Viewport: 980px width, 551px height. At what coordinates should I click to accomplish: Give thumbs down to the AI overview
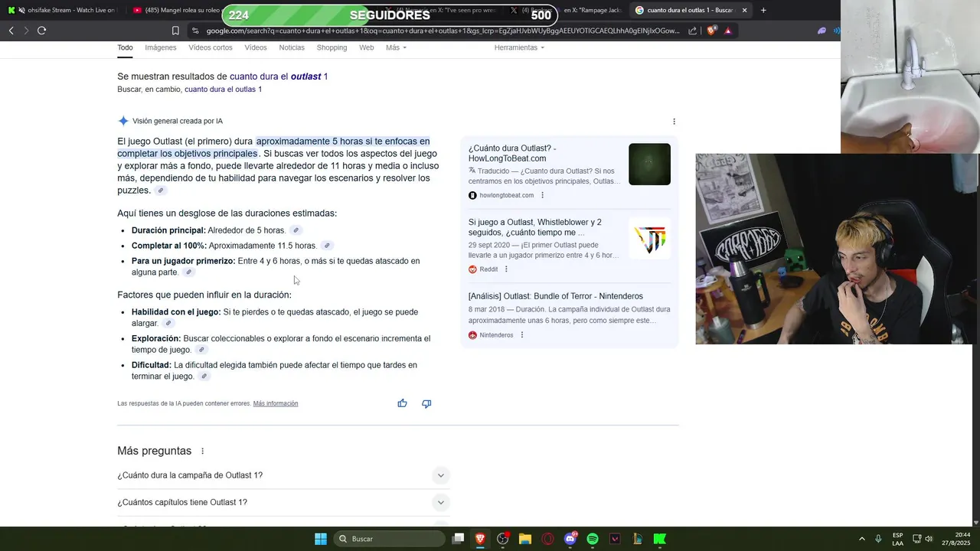[426, 403]
